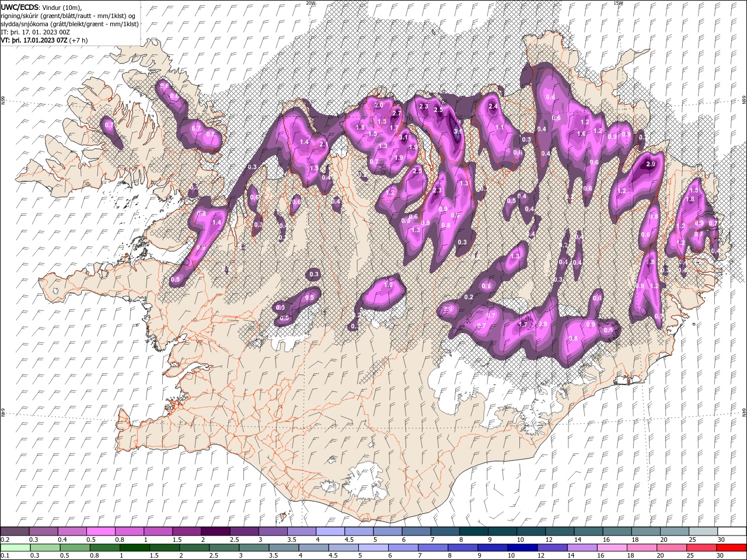Click the 20W longitude label at the top edge
747x560 pixels.
point(310,3)
